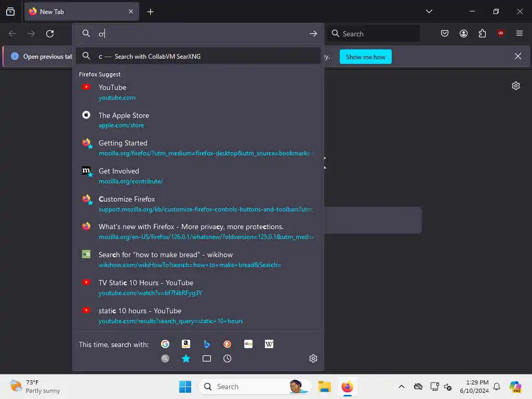Show hidden system tray icons
Image resolution: width=532 pixels, height=399 pixels.
point(402,387)
